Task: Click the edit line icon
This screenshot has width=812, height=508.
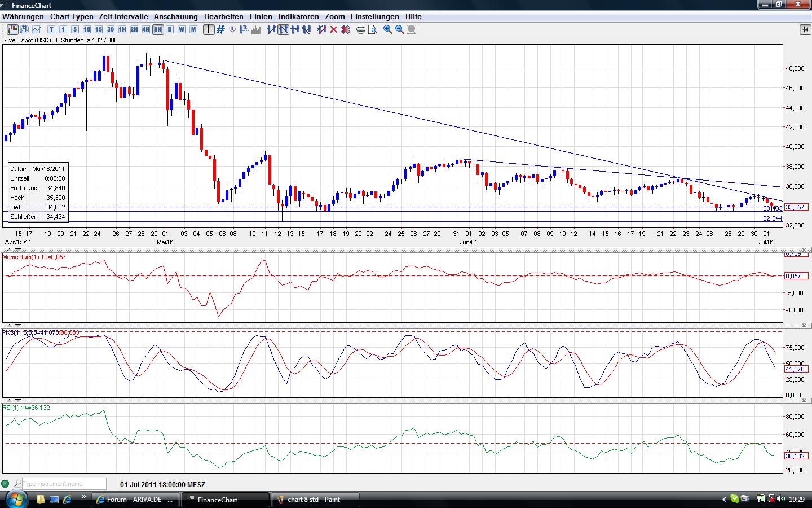Action: pyautogui.click(x=322, y=29)
